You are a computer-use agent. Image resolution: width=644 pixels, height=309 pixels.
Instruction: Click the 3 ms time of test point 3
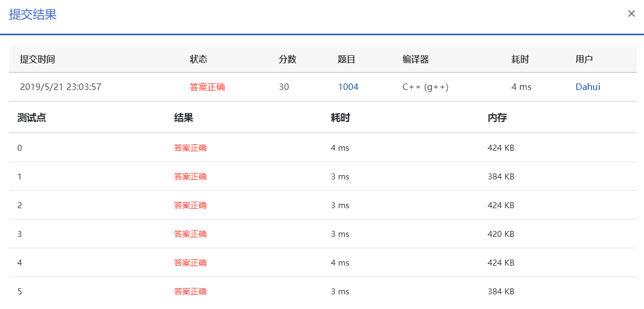pyautogui.click(x=340, y=234)
